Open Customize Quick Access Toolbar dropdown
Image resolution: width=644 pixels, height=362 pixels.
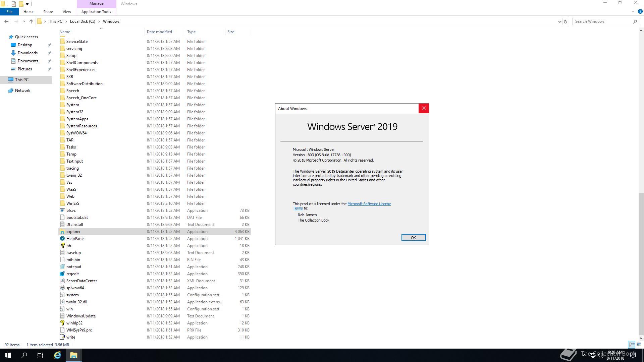(27, 4)
